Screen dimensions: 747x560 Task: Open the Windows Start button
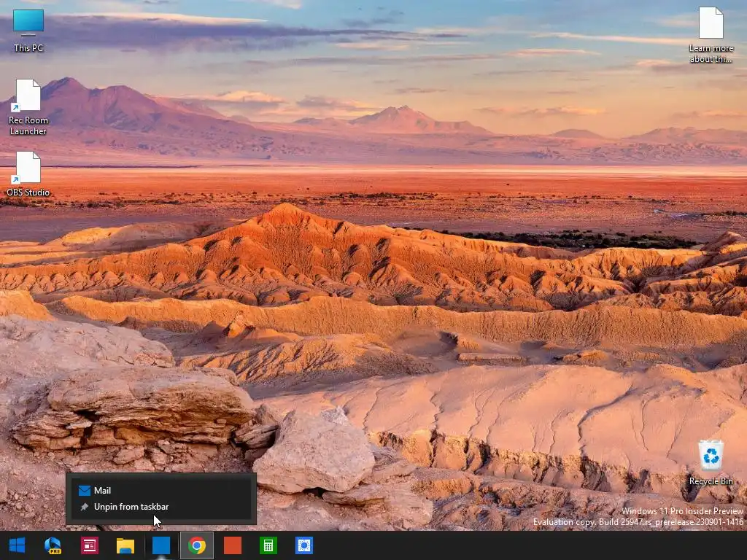coord(18,545)
